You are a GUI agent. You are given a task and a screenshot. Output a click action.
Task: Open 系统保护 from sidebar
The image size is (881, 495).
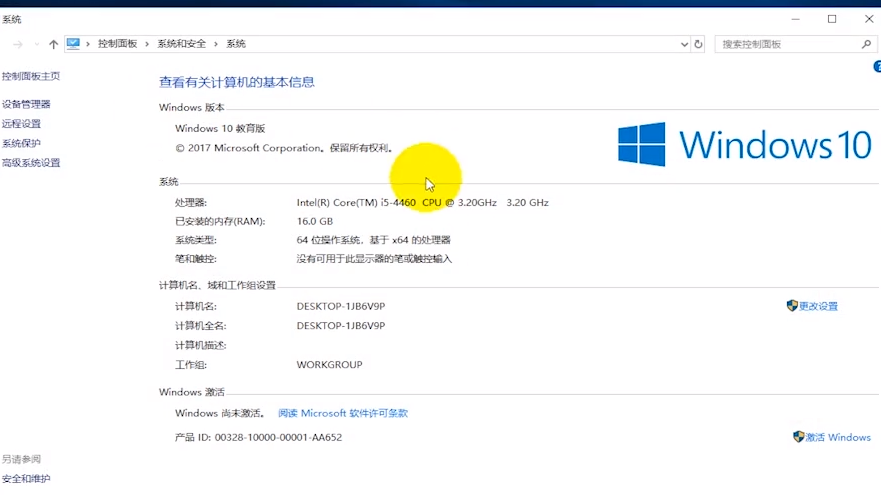tap(21, 144)
